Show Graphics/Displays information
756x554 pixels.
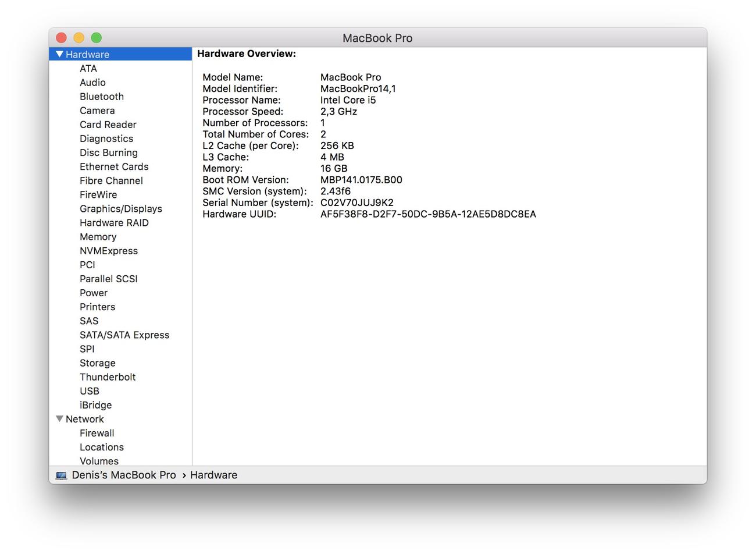(121, 208)
